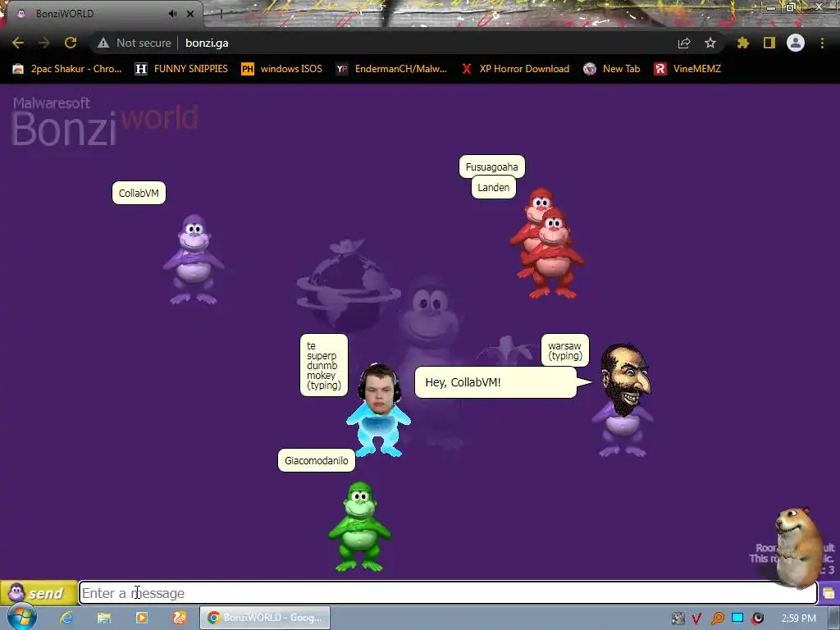Click the orange magnifier tray icon
The height and width of the screenshot is (630, 840).
[717, 619]
